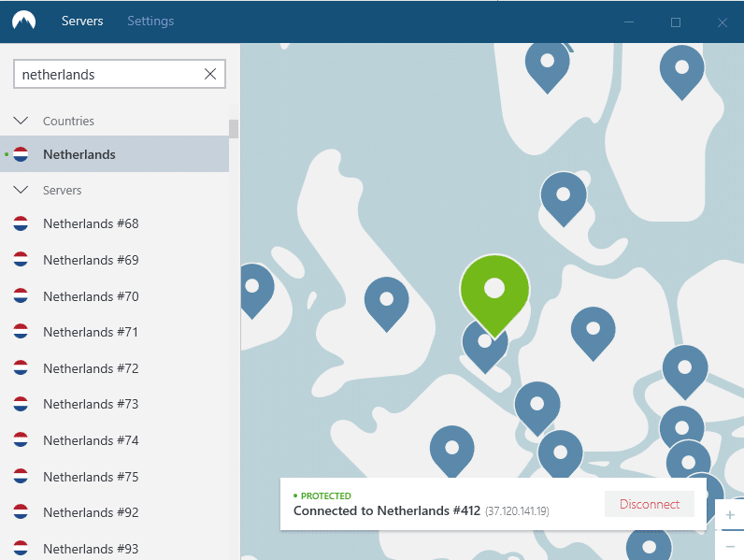Clear the netherlands search text
Screen dimensions: 744x560
point(210,74)
